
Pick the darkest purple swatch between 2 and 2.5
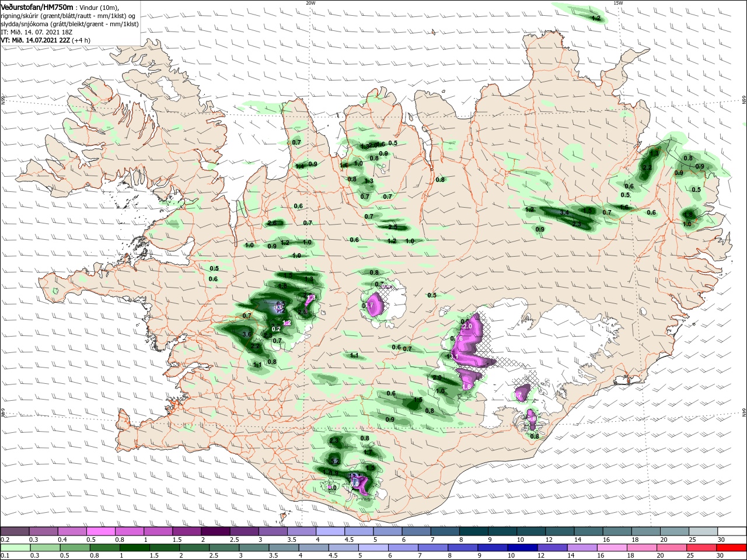click(215, 531)
